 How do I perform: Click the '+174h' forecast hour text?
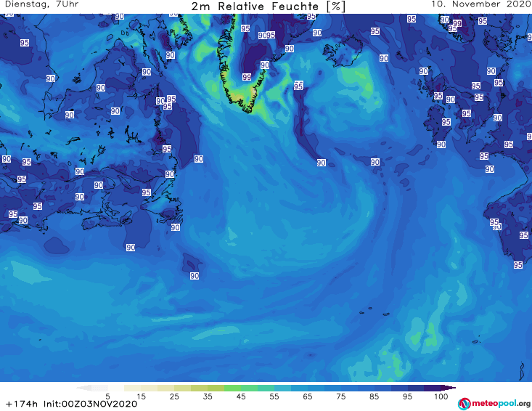pyautogui.click(x=22, y=404)
